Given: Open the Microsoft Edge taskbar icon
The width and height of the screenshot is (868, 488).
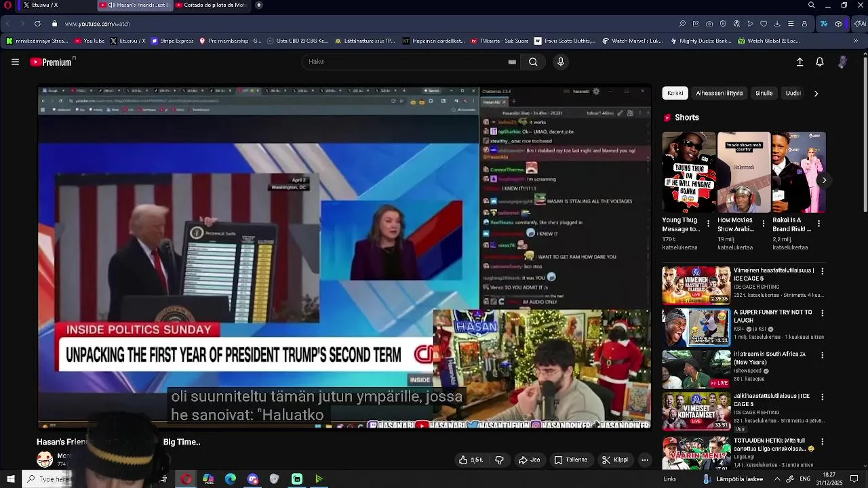Looking at the screenshot, I should pyautogui.click(x=231, y=479).
